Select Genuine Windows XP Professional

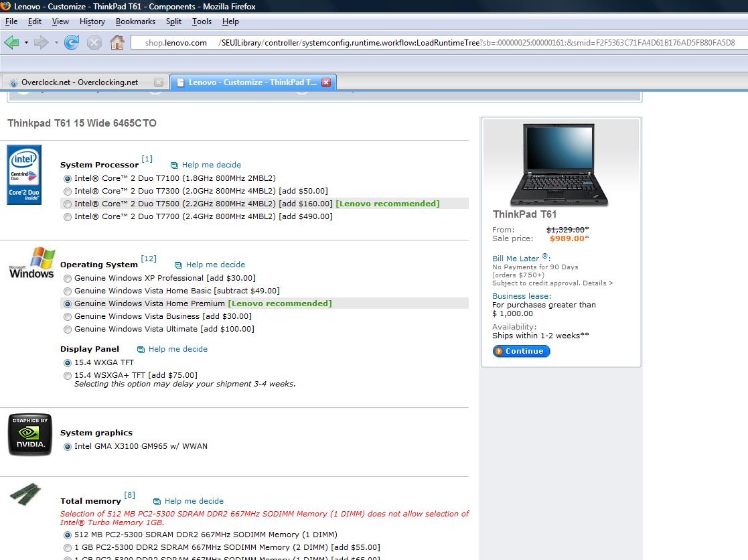pyautogui.click(x=67, y=279)
